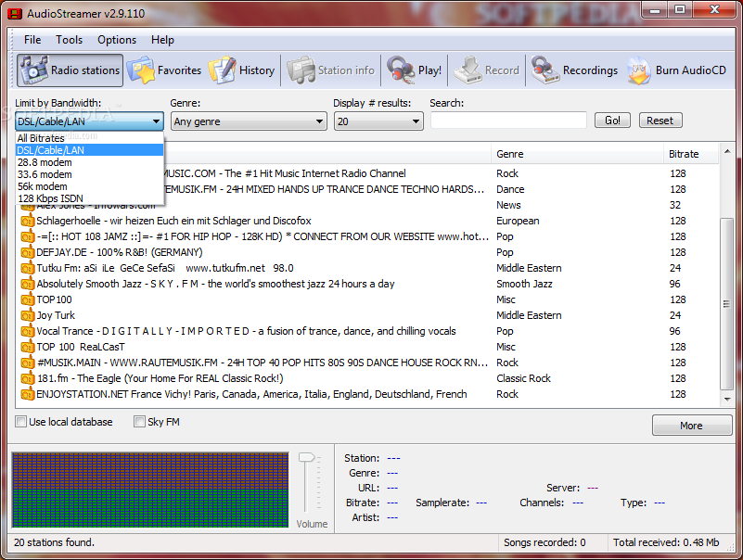Choose 56k modem bandwidth option

(x=90, y=186)
